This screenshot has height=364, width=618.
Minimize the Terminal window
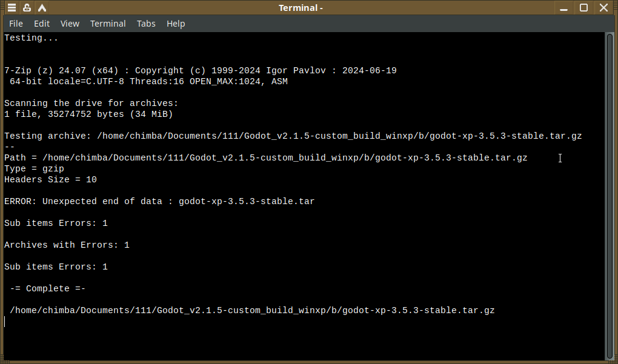[565, 8]
